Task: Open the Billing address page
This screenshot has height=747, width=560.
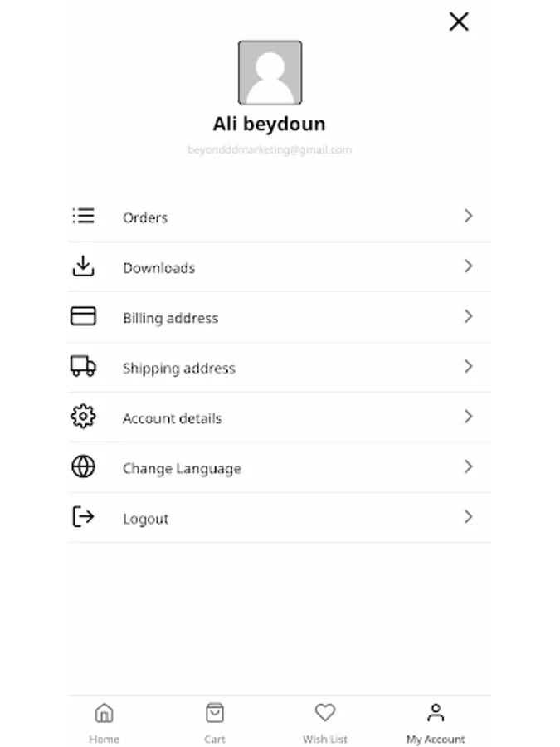Action: pos(170,317)
